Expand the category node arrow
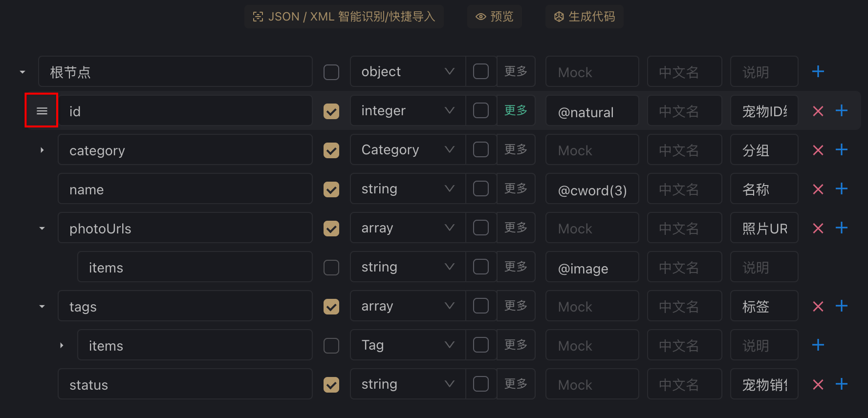 pos(42,150)
